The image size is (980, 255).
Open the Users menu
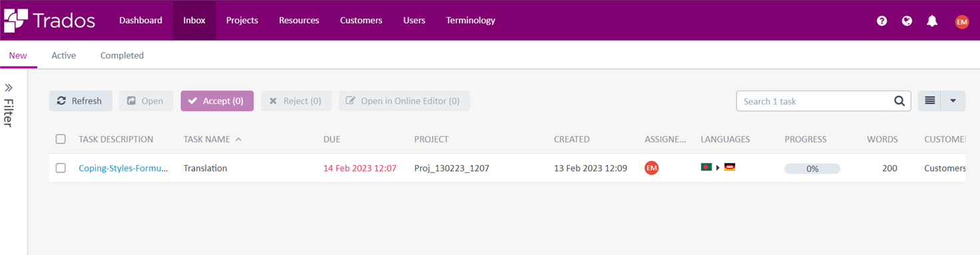coord(414,21)
